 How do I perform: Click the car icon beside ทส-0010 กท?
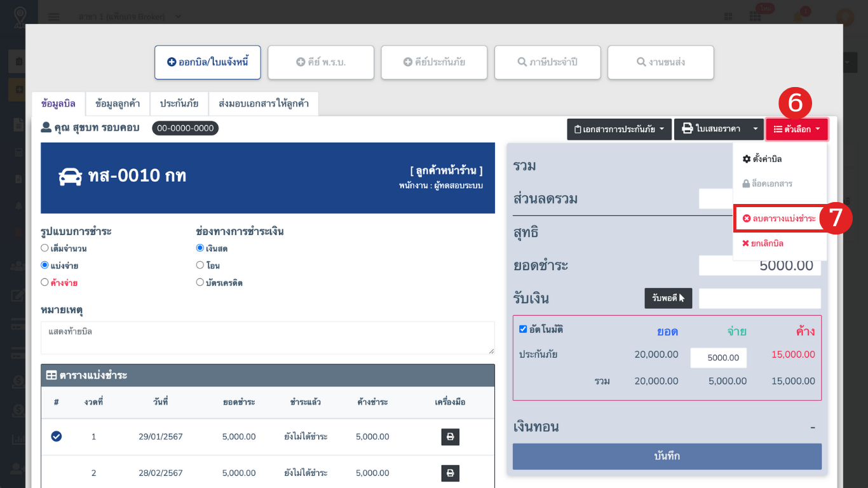71,177
